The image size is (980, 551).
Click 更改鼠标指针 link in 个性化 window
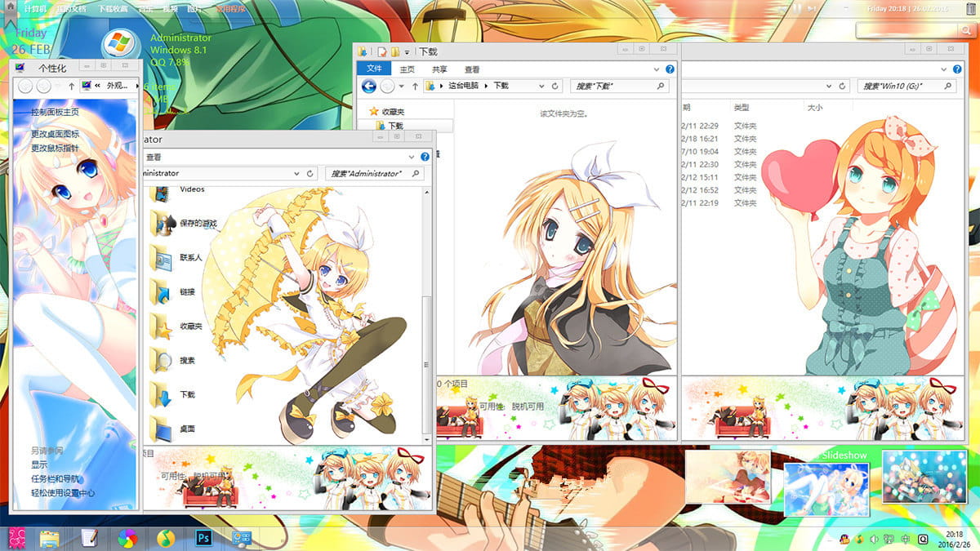point(55,148)
